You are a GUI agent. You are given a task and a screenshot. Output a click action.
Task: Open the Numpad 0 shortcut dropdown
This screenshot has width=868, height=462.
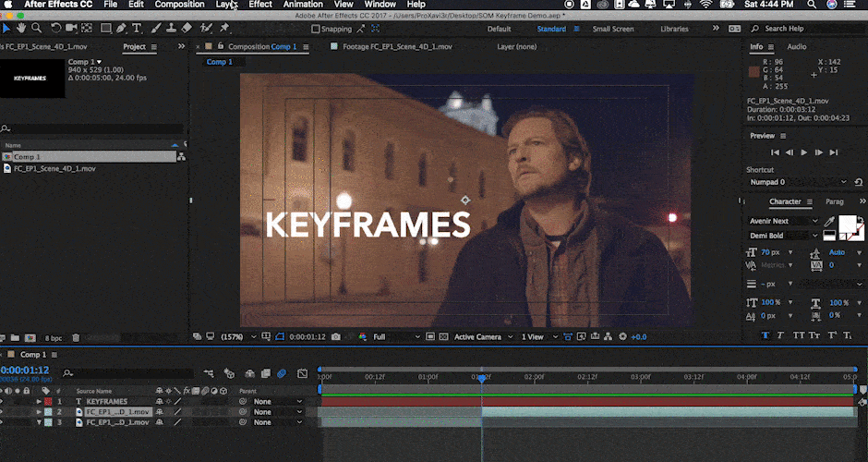click(798, 182)
